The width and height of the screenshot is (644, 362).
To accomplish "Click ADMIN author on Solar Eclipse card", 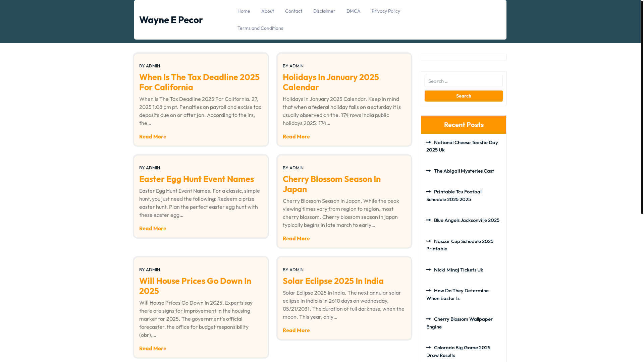I will pyautogui.click(x=297, y=269).
